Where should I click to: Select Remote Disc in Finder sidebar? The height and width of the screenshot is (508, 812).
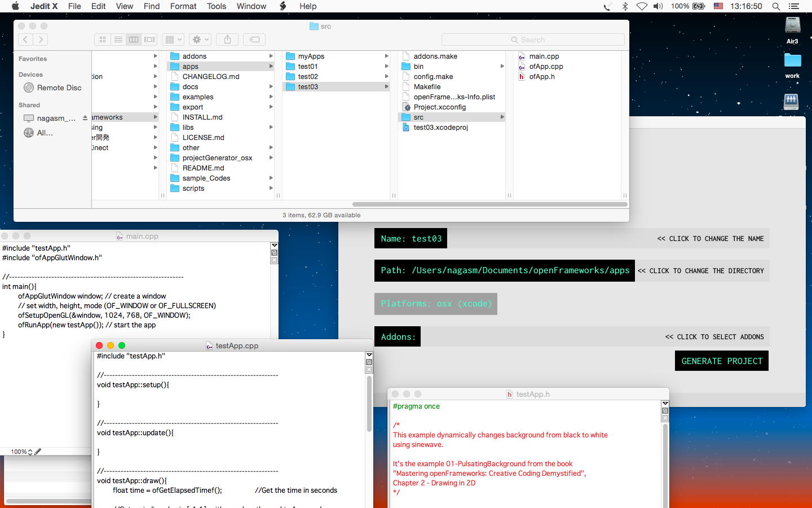point(52,87)
